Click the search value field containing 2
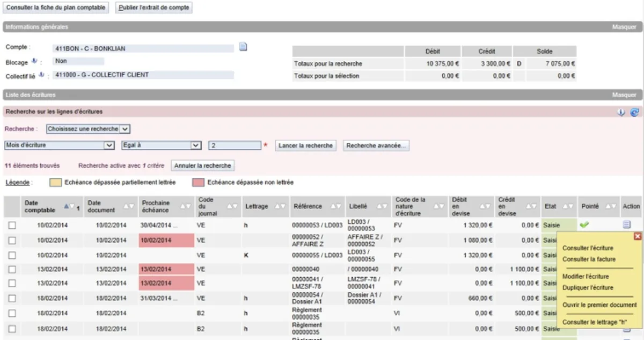The height and width of the screenshot is (340, 644). click(234, 146)
